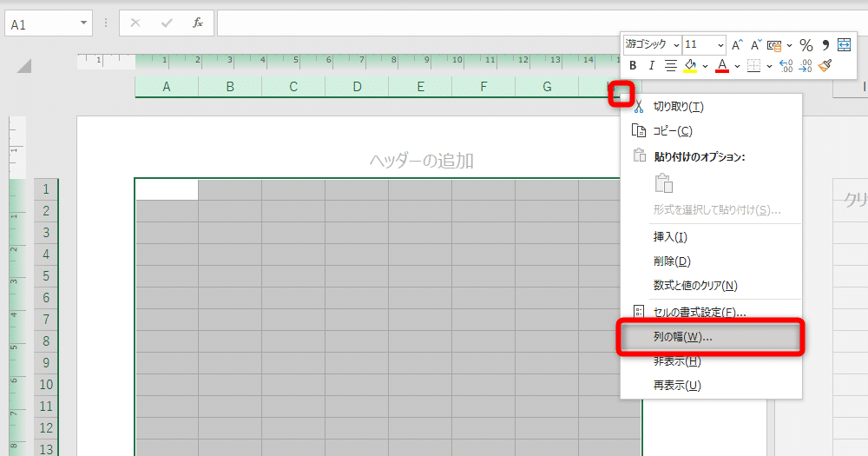Choose 非表示(H) to hide columns
This screenshot has height=456, width=868.
pos(712,361)
